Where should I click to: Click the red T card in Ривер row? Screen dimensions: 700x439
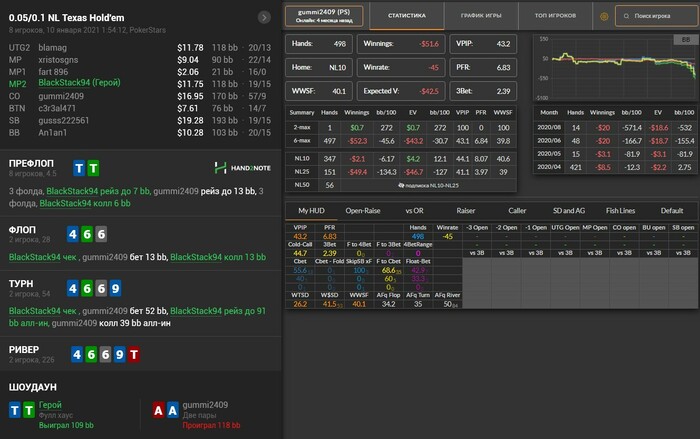[133, 355]
